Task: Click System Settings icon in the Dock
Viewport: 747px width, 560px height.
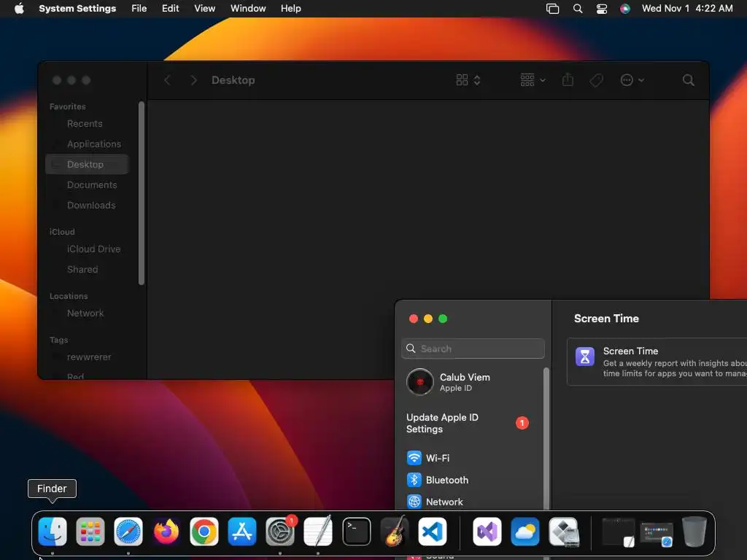Action: point(280,532)
